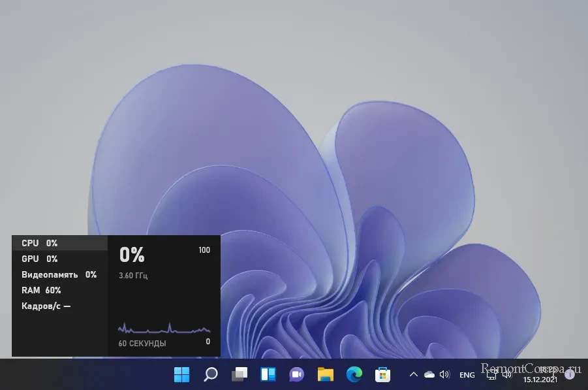Open Microsoft Store from taskbar
The height and width of the screenshot is (390, 588).
(382, 374)
